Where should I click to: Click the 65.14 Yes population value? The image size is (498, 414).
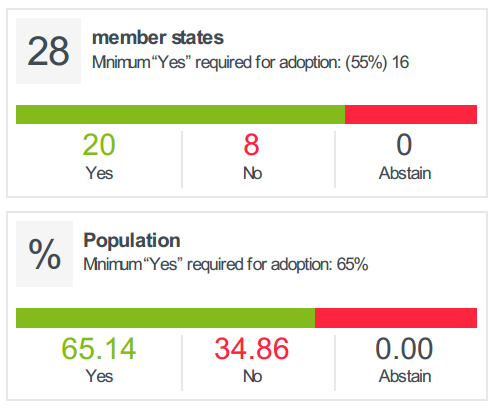[99, 349]
